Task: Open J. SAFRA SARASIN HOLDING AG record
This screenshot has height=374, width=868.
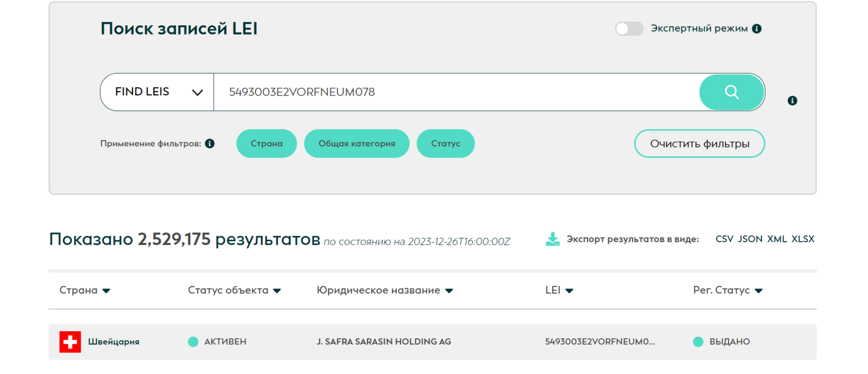Action: (x=384, y=342)
